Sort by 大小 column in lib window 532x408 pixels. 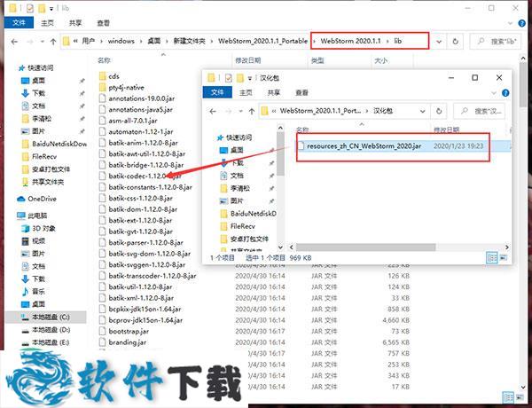point(380,61)
